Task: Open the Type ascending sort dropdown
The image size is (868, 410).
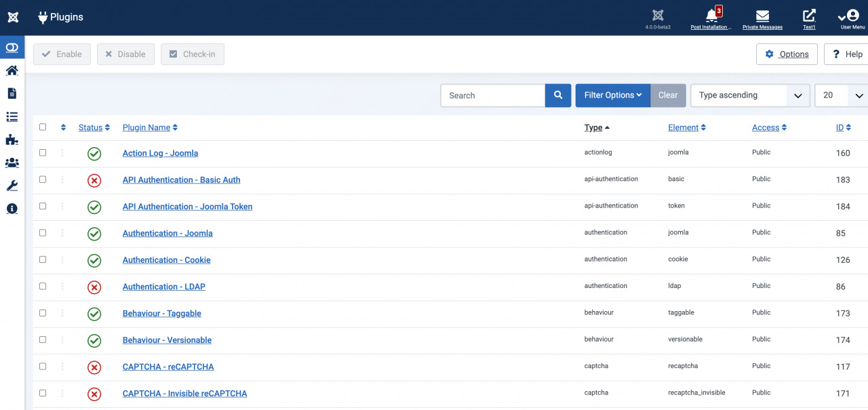Action: pos(749,95)
